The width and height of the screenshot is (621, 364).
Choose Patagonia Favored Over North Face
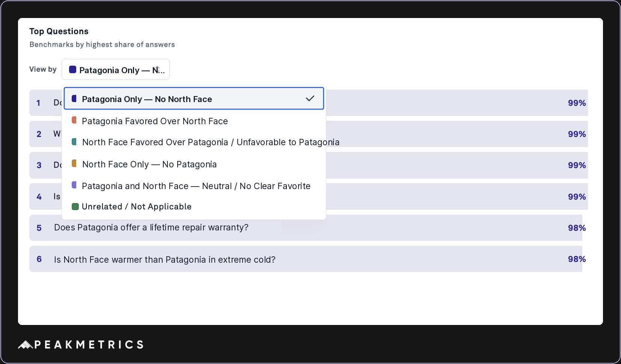194,121
